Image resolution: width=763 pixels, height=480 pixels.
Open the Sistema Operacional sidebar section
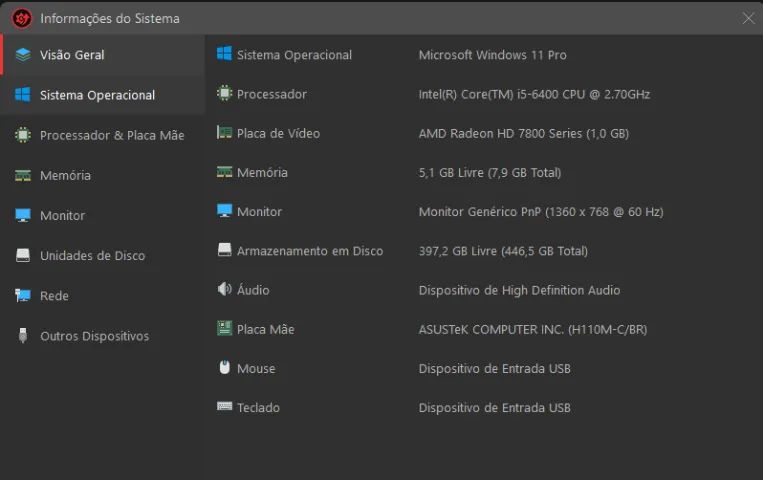102,95
